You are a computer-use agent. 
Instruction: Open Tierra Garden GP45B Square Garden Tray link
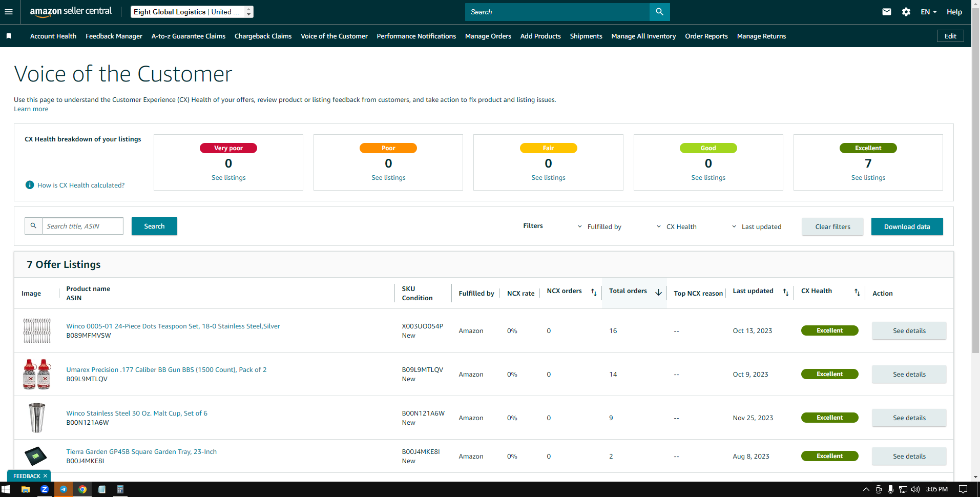(x=141, y=451)
